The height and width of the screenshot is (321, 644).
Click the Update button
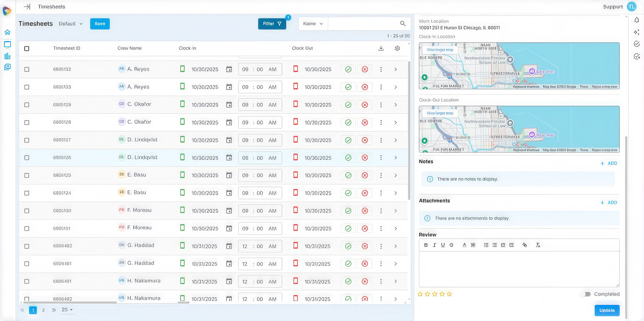tap(607, 310)
